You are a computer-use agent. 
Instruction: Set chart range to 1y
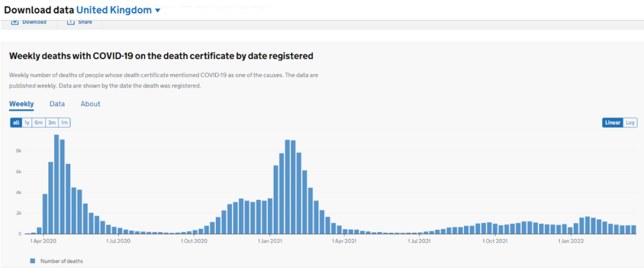click(x=27, y=123)
